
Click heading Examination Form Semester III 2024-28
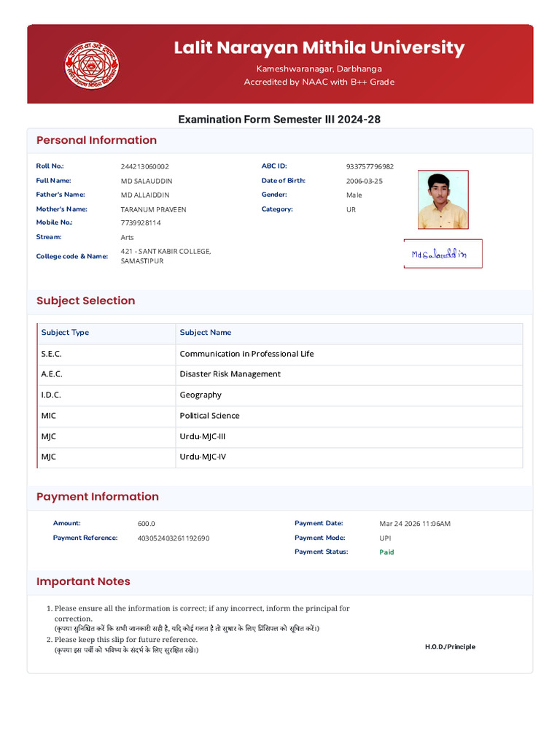tap(279, 119)
